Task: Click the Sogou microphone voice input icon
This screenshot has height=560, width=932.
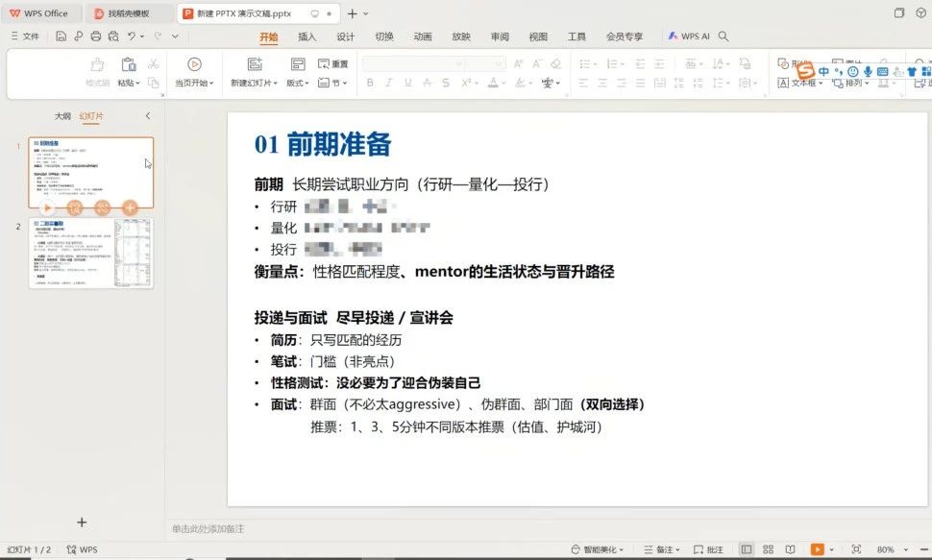Action: [868, 71]
